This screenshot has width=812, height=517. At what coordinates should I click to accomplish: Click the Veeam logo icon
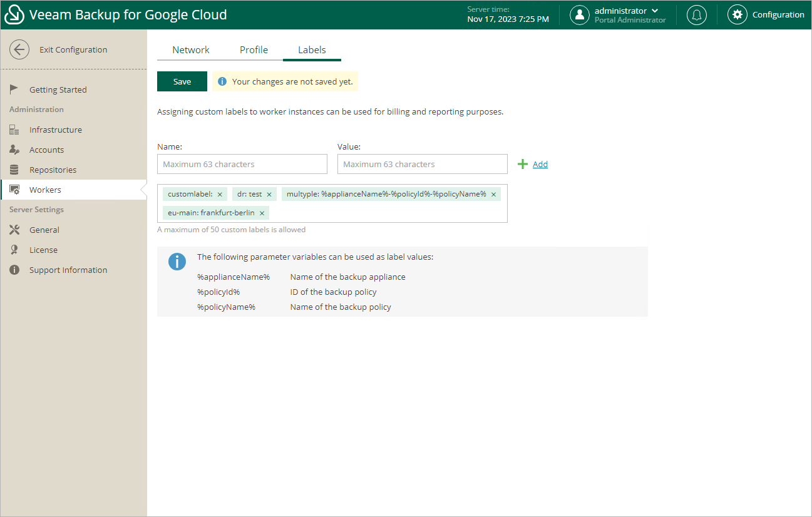14,15
